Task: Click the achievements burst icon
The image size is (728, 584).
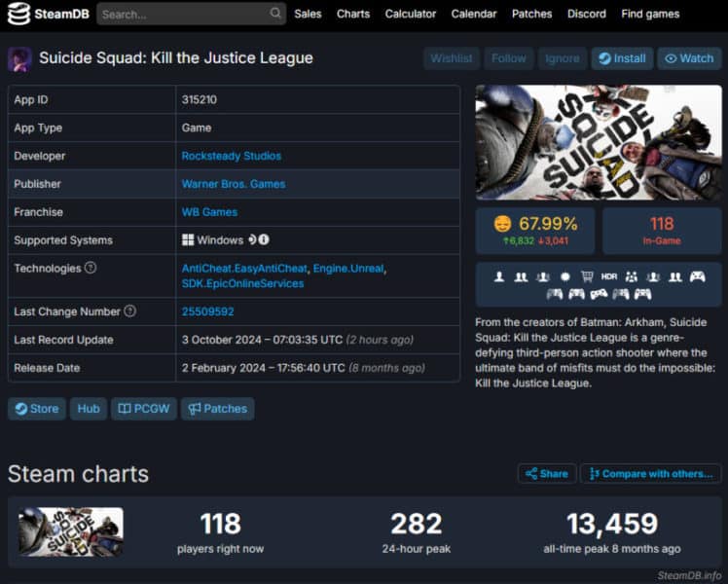Action: point(565,277)
